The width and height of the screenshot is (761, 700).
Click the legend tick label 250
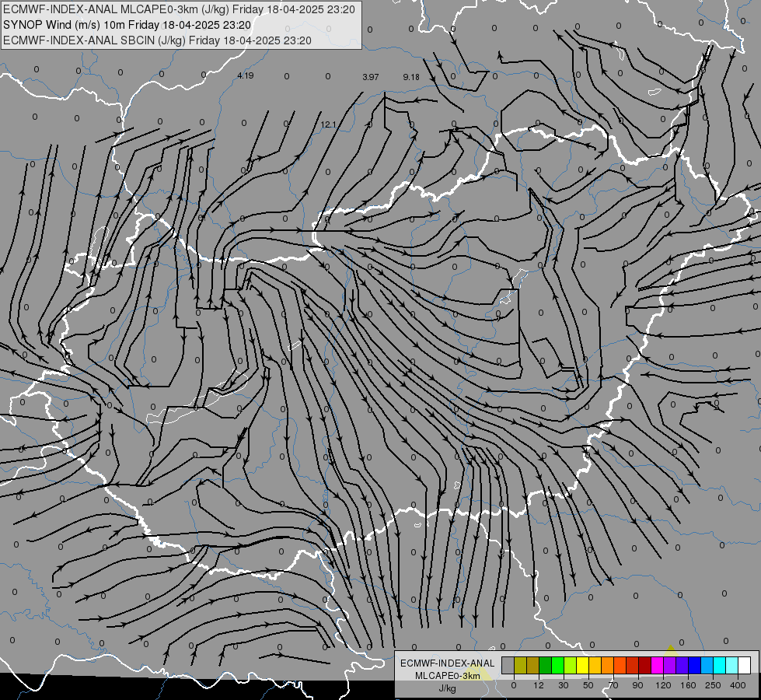pos(713,685)
